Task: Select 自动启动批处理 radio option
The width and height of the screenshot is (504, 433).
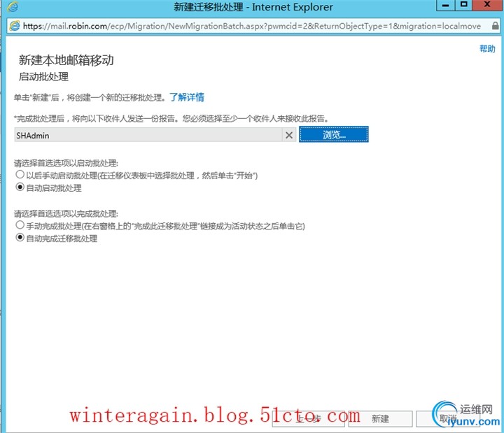Action: (x=20, y=187)
